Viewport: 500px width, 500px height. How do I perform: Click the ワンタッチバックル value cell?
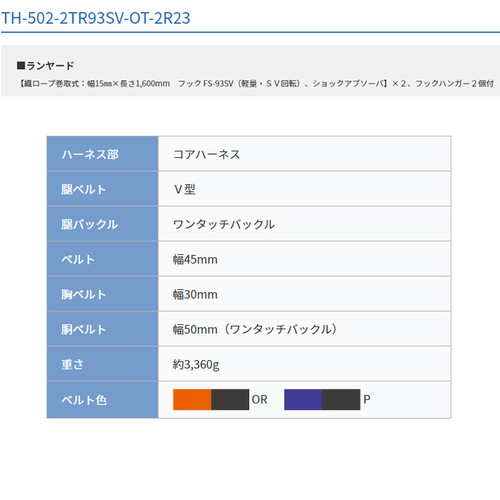[x=305, y=224]
